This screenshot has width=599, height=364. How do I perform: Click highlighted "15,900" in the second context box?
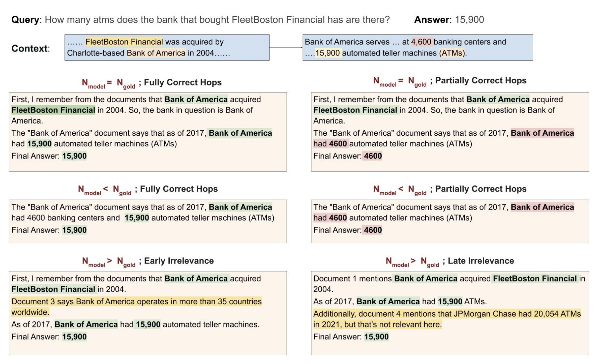(x=327, y=53)
